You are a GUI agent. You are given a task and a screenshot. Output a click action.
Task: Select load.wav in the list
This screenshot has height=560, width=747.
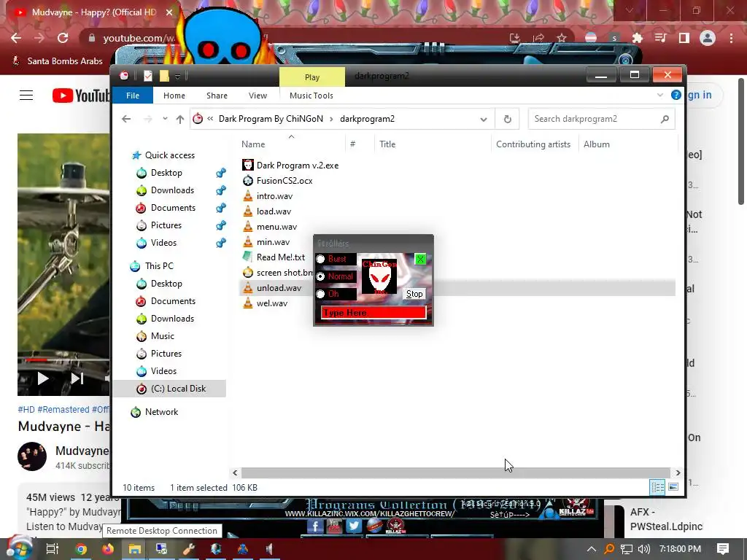[x=274, y=211]
